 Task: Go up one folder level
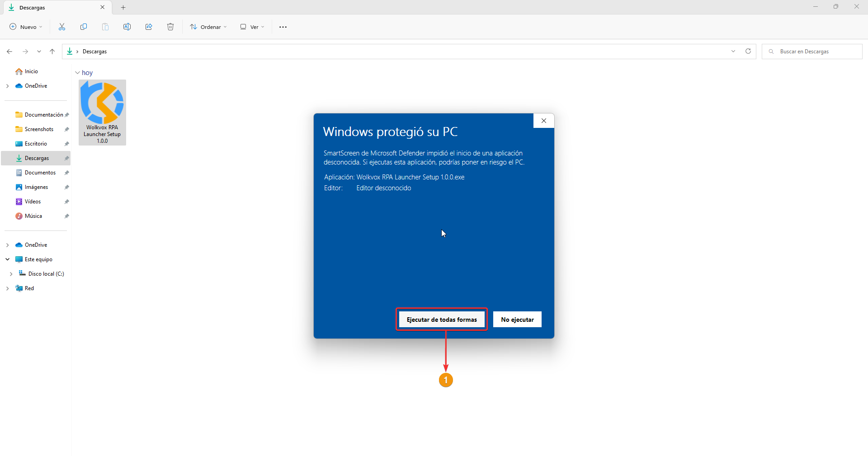(52, 52)
